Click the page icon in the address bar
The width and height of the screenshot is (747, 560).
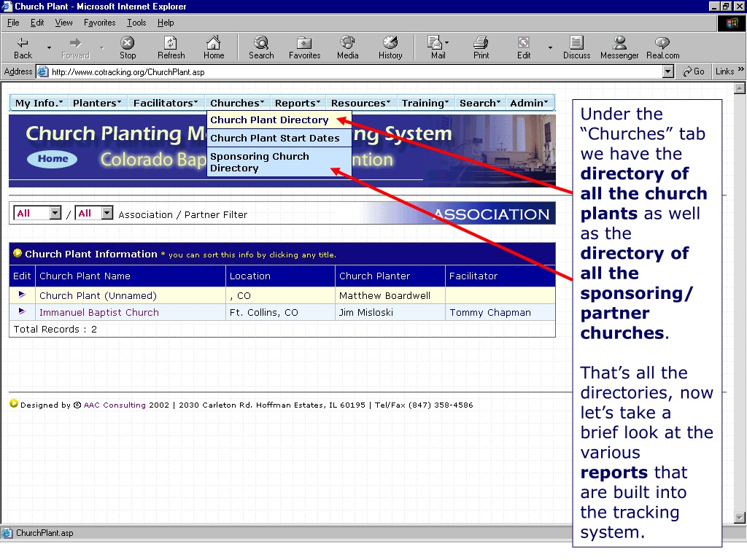[x=43, y=72]
